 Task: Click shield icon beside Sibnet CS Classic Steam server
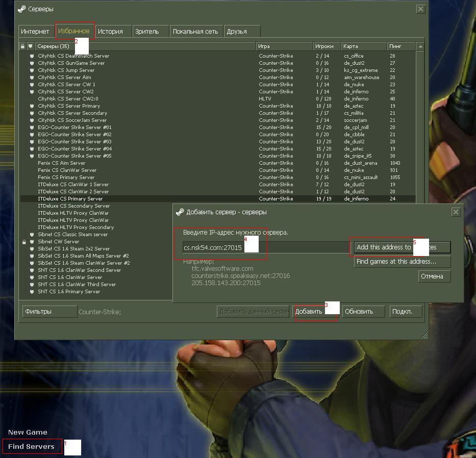click(x=32, y=234)
